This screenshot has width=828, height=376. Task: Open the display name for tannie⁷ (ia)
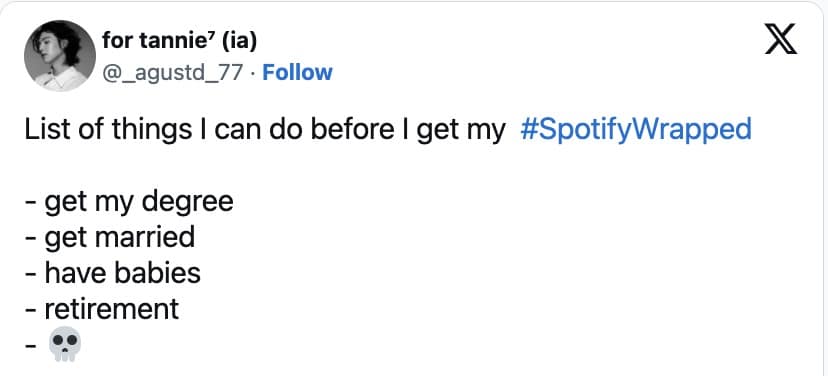[180, 41]
